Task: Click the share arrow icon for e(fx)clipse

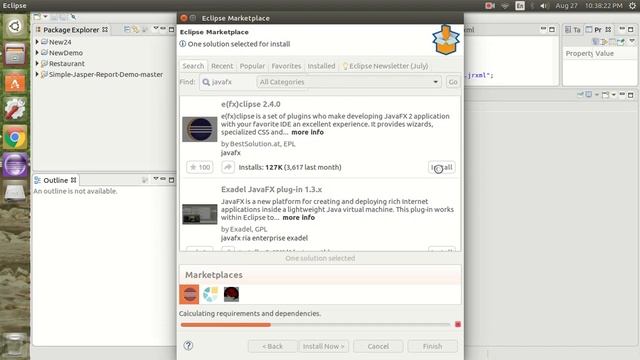Action: click(x=228, y=167)
